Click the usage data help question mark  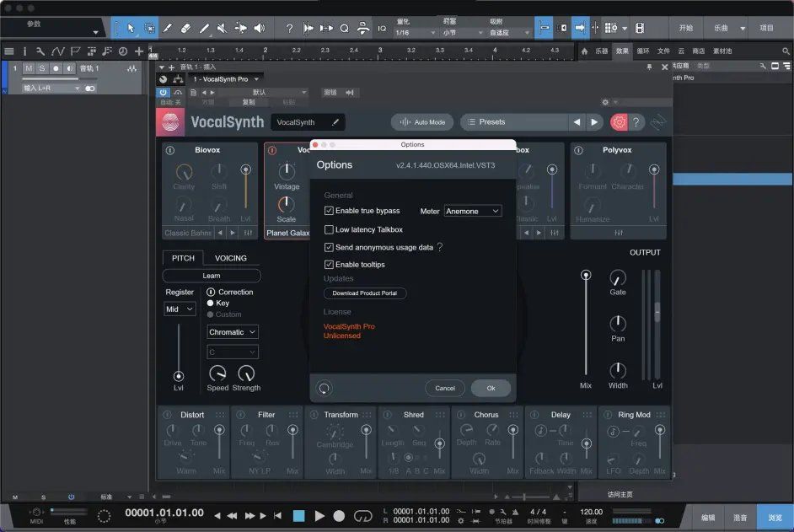[x=439, y=247]
